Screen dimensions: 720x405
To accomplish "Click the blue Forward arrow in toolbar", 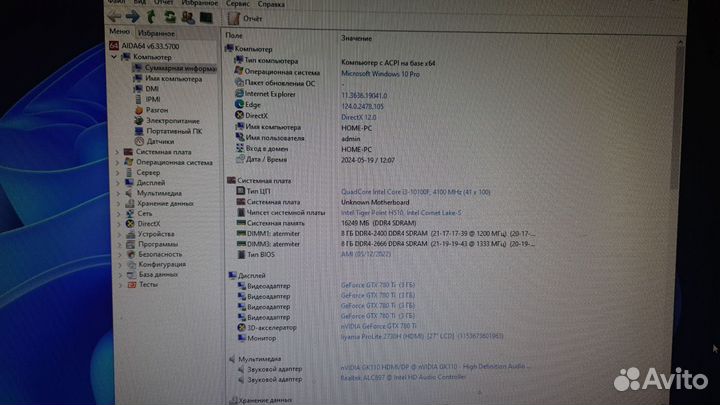I will pyautogui.click(x=132, y=17).
